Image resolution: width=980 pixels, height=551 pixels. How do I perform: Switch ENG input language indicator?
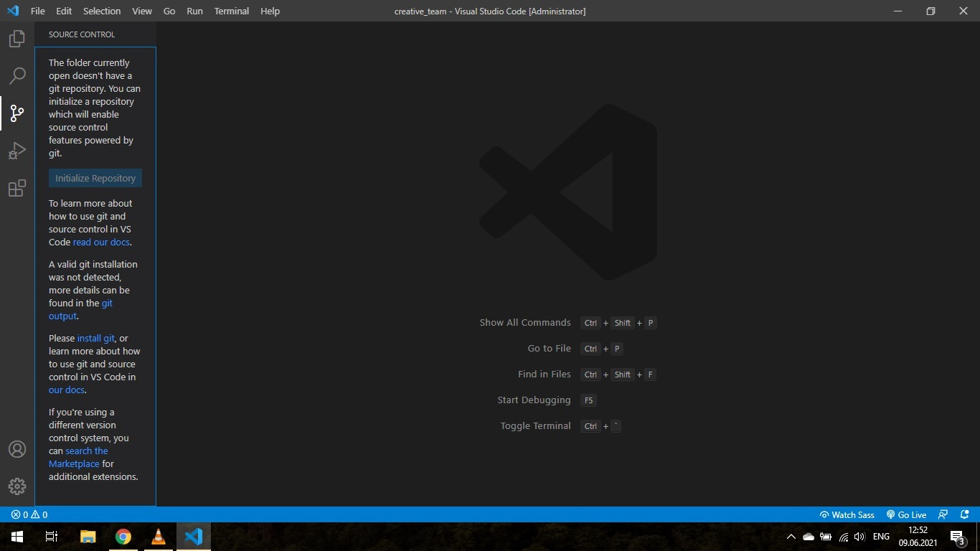tap(881, 537)
